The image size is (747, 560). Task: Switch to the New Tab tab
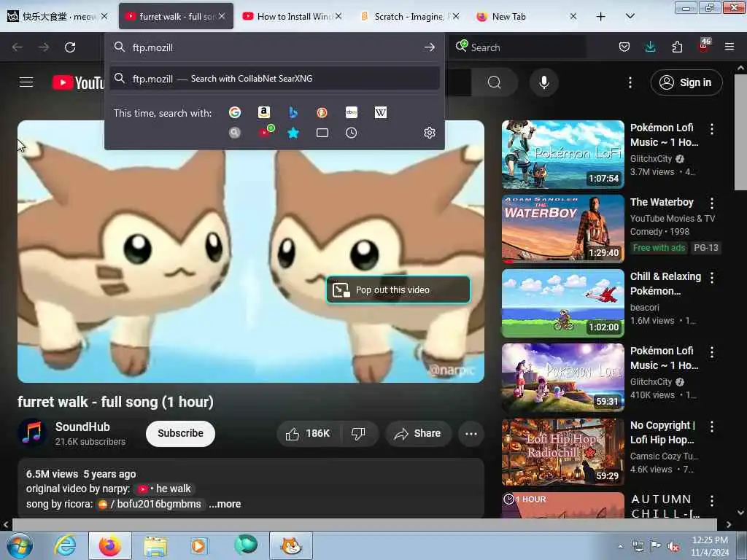click(527, 16)
